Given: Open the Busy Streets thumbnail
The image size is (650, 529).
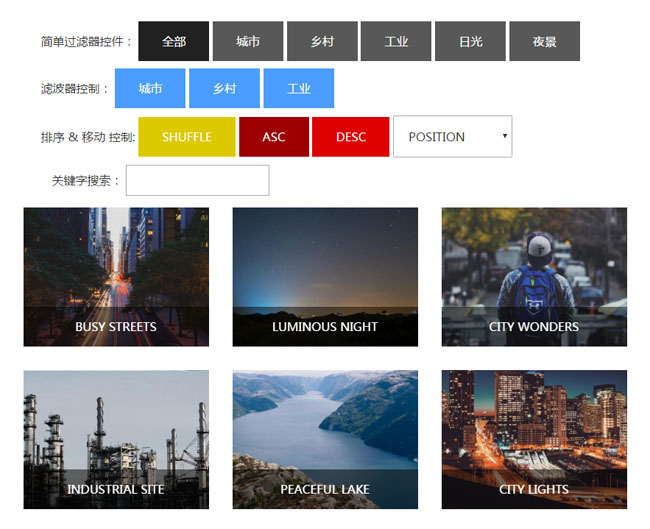Looking at the screenshot, I should coord(116,276).
